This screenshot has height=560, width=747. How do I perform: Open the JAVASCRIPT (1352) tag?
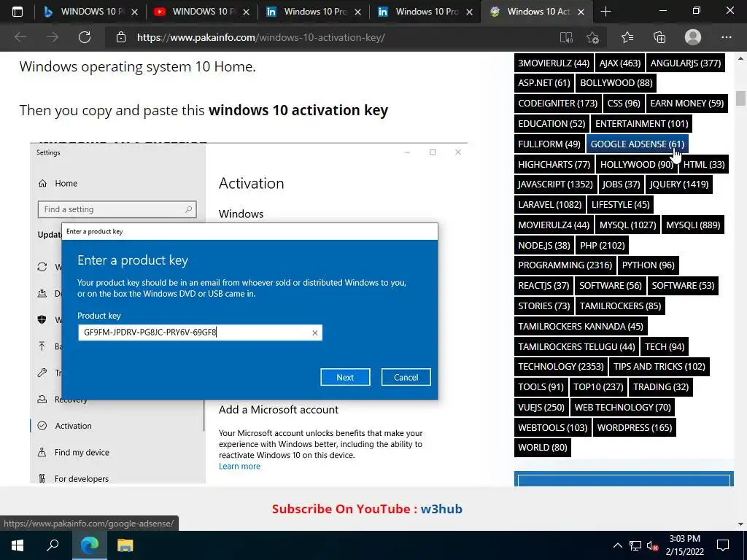(x=555, y=184)
